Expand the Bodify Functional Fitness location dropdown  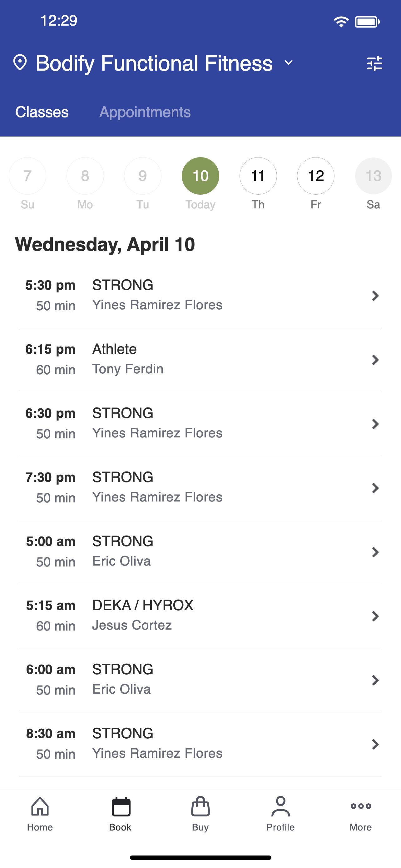289,63
